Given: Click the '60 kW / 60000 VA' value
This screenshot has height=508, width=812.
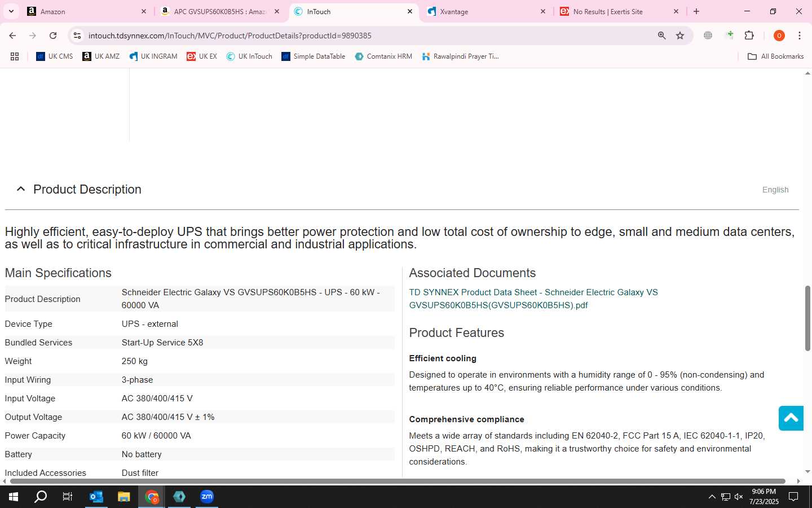Looking at the screenshot, I should coord(156,436).
